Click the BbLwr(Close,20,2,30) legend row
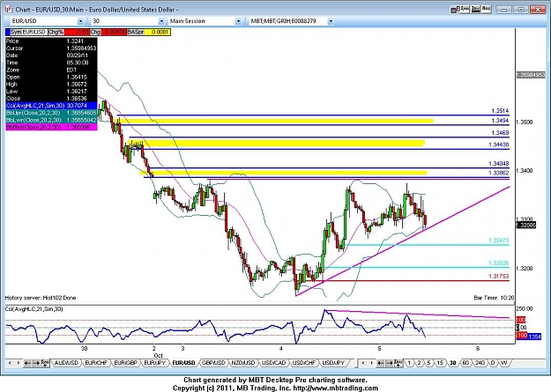The width and height of the screenshot is (551, 392). (x=51, y=120)
